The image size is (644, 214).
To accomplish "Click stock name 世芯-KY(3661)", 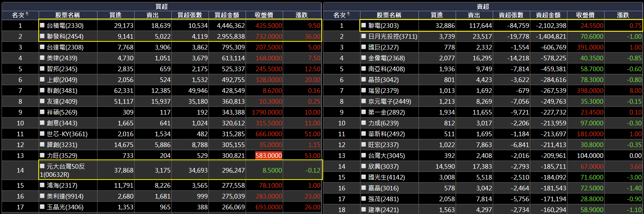I will (67, 134).
